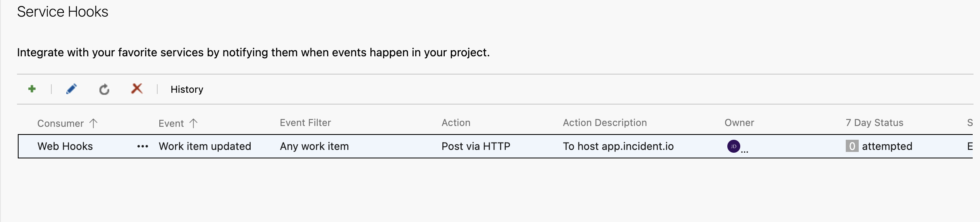
Task: Open the Web Hooks row ellipsis menu
Action: [143, 146]
